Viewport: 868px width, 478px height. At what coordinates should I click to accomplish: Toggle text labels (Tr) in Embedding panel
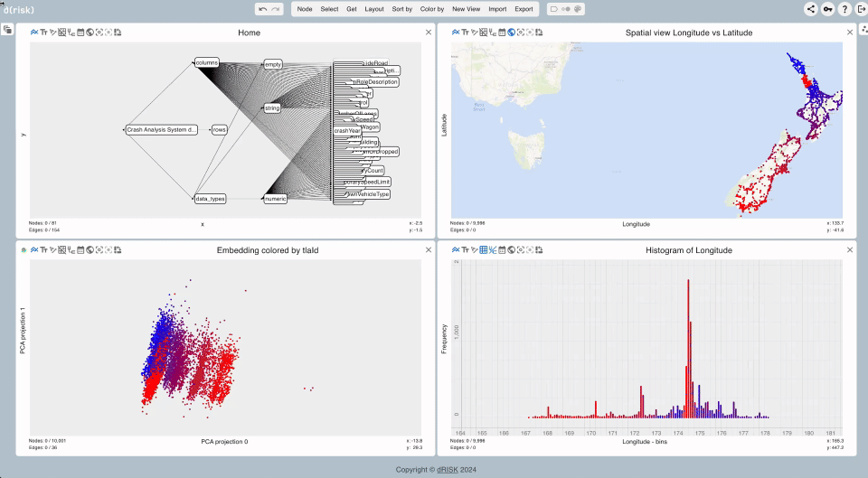43,249
